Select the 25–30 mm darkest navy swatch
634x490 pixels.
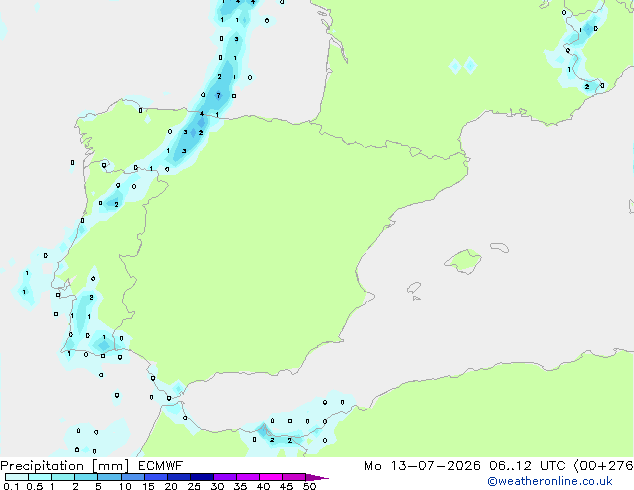click(x=201, y=477)
